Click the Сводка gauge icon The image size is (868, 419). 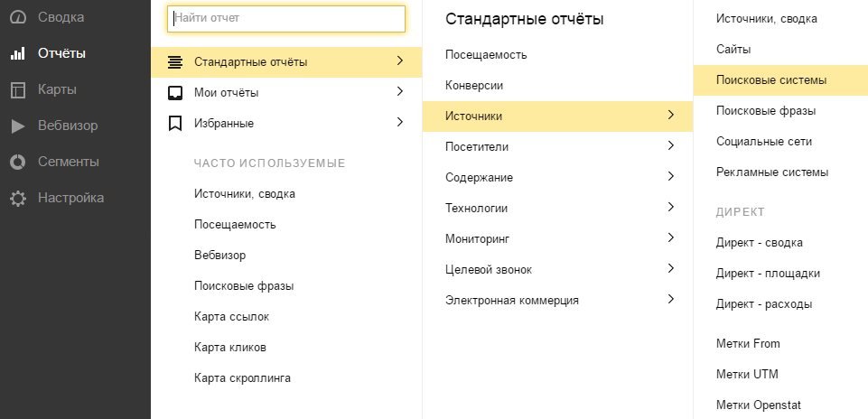click(x=18, y=18)
